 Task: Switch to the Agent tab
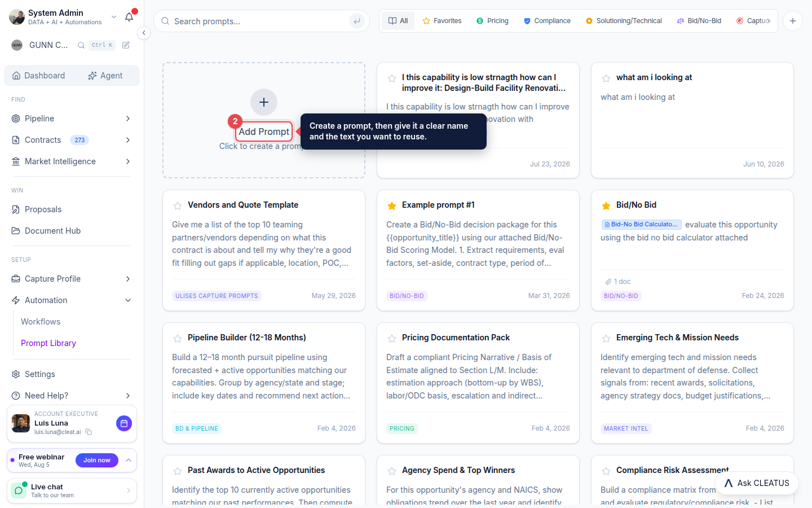pyautogui.click(x=105, y=76)
